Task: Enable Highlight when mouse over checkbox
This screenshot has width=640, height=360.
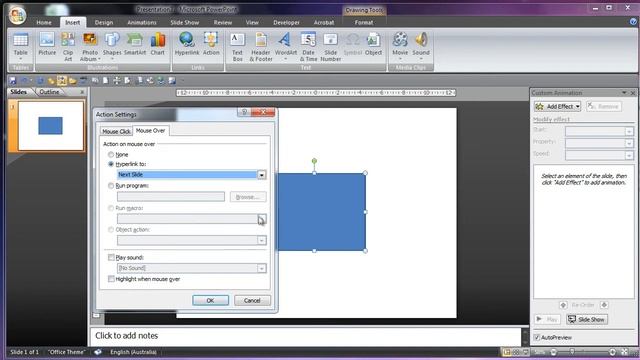Action: (111, 279)
